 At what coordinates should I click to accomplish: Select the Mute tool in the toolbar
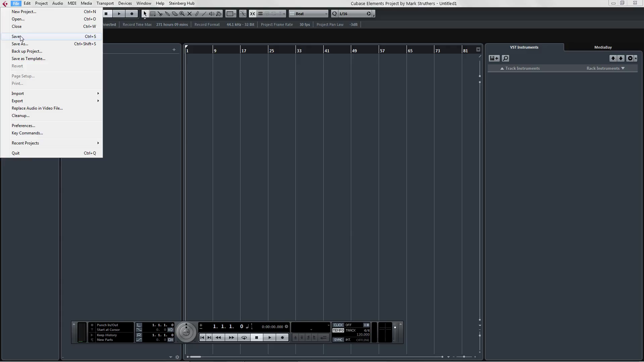(x=190, y=14)
